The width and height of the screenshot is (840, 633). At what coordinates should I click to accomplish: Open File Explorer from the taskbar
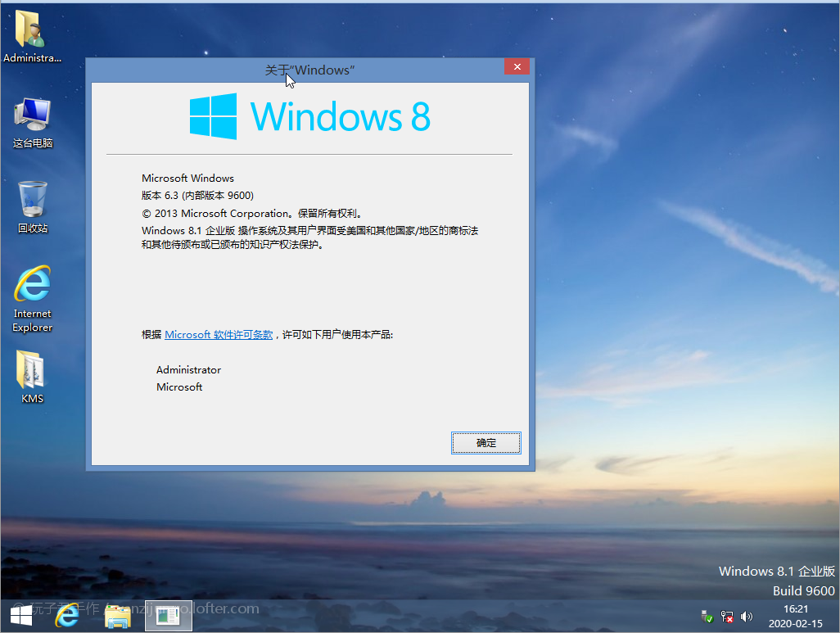118,615
